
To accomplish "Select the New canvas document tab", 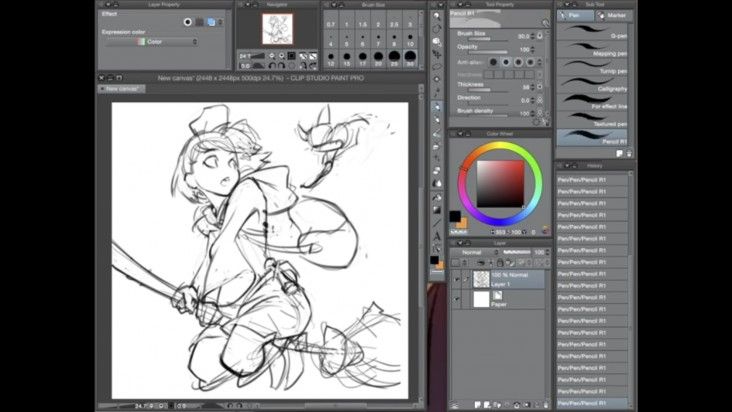I will point(122,89).
